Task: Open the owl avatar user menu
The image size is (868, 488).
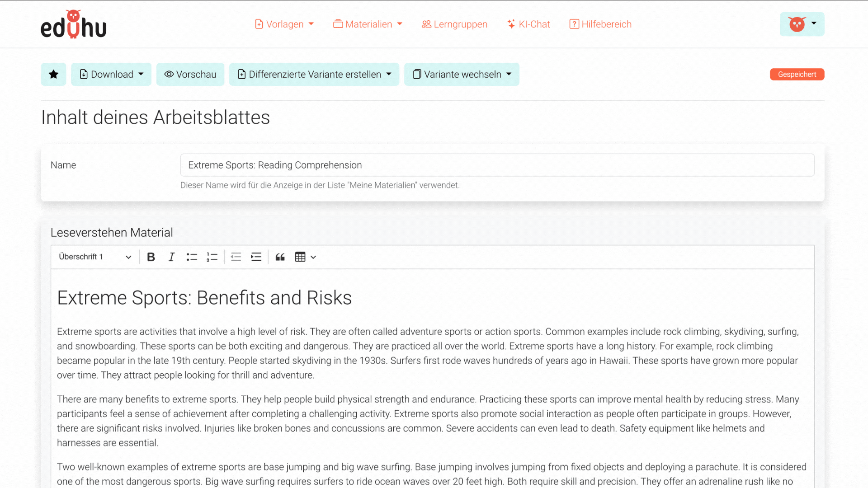Action: click(802, 24)
